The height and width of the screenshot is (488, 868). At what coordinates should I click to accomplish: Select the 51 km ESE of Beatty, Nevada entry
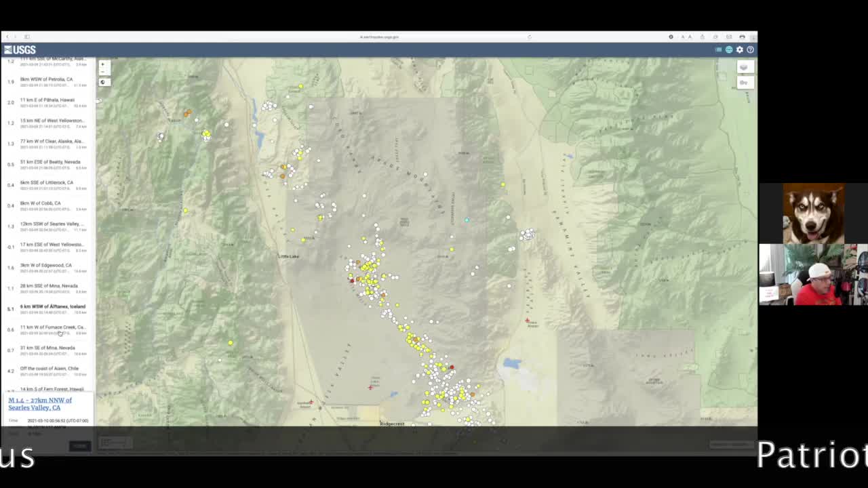[47, 164]
